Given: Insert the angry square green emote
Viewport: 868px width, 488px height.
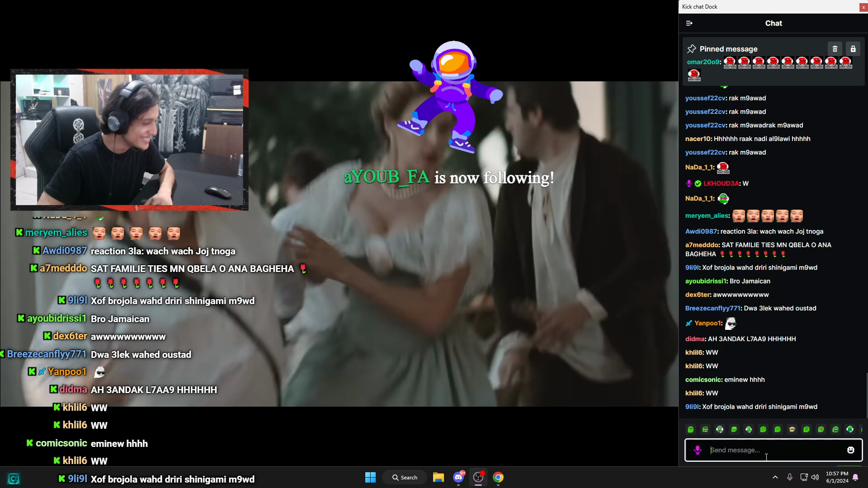Looking at the screenshot, I should [x=705, y=429].
